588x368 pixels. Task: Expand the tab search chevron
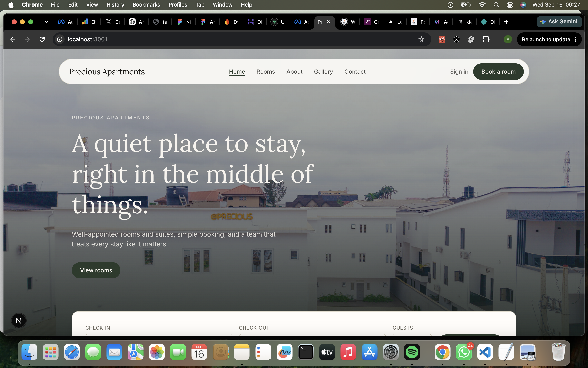pos(46,22)
